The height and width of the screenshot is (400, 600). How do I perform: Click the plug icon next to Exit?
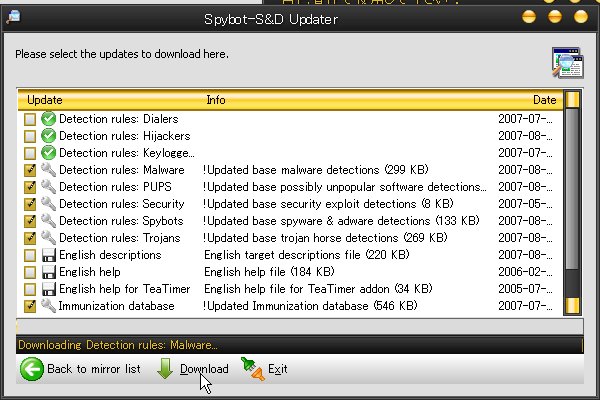point(253,369)
